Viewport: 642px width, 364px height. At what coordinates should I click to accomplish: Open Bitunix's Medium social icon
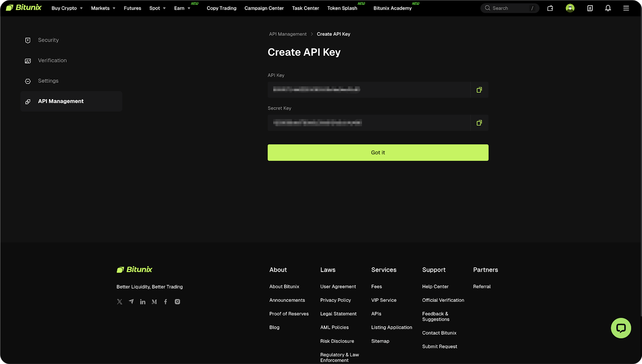(x=154, y=301)
